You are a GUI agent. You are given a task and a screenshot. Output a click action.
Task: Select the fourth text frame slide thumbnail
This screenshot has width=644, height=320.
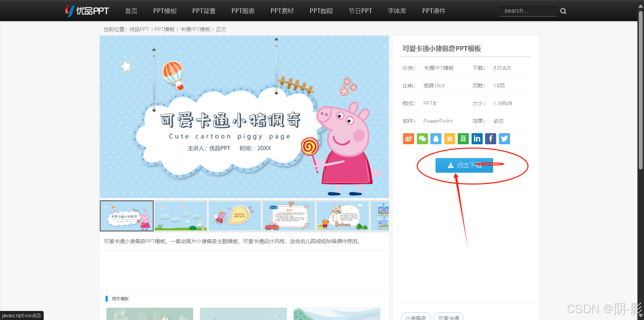click(x=289, y=216)
